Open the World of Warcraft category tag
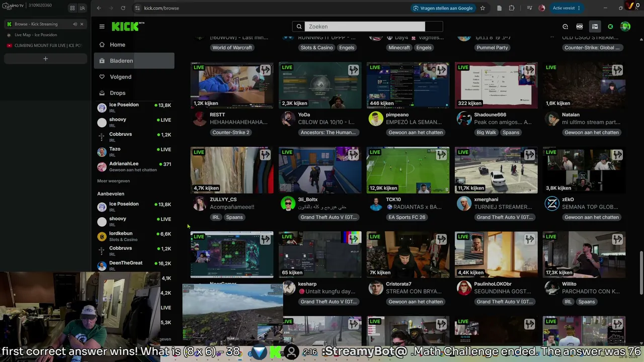Screen dimensions: 644x362 [x=232, y=48]
